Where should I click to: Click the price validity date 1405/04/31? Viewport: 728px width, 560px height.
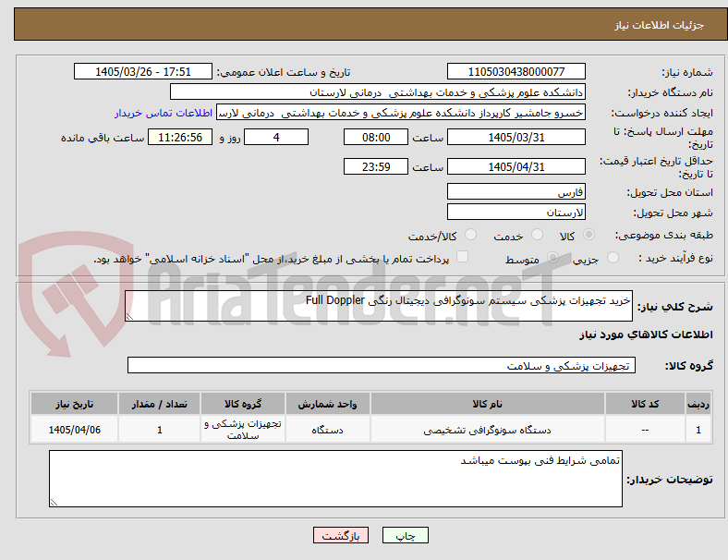tap(516, 166)
